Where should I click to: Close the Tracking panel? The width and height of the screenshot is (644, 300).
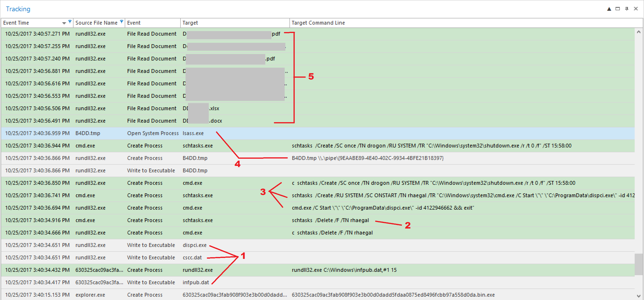(636, 9)
